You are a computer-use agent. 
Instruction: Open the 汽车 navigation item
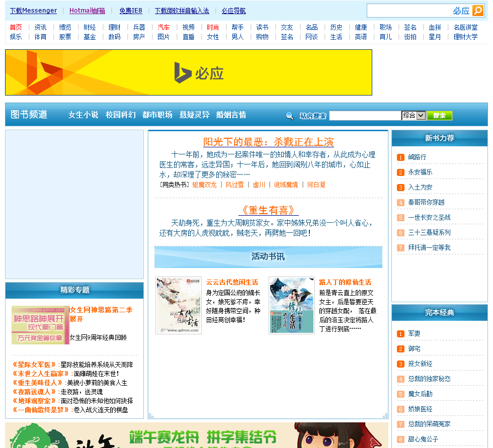(x=163, y=27)
